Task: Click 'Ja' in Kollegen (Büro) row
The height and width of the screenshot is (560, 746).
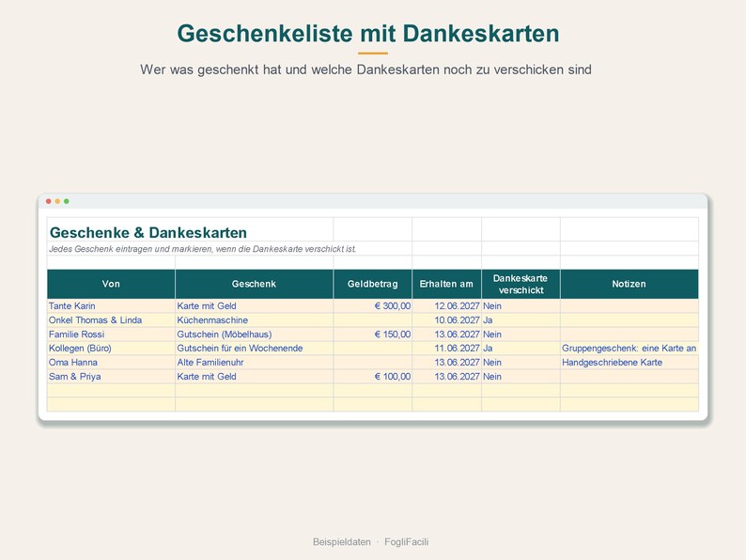Action: 521,349
